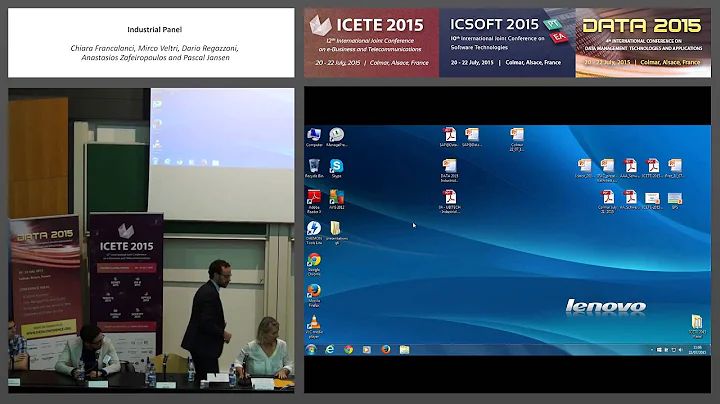
Task: Select the DATA 2015 Industrial PowerPoint file
Action: point(449,171)
